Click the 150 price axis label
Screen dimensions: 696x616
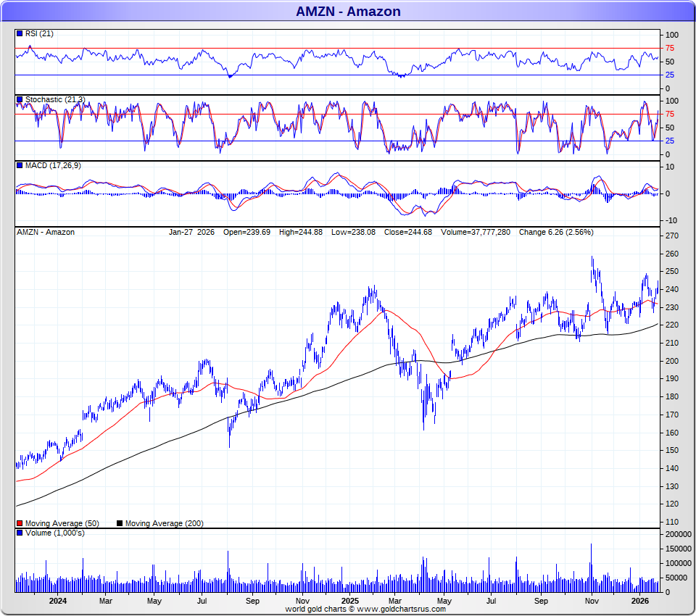672,451
